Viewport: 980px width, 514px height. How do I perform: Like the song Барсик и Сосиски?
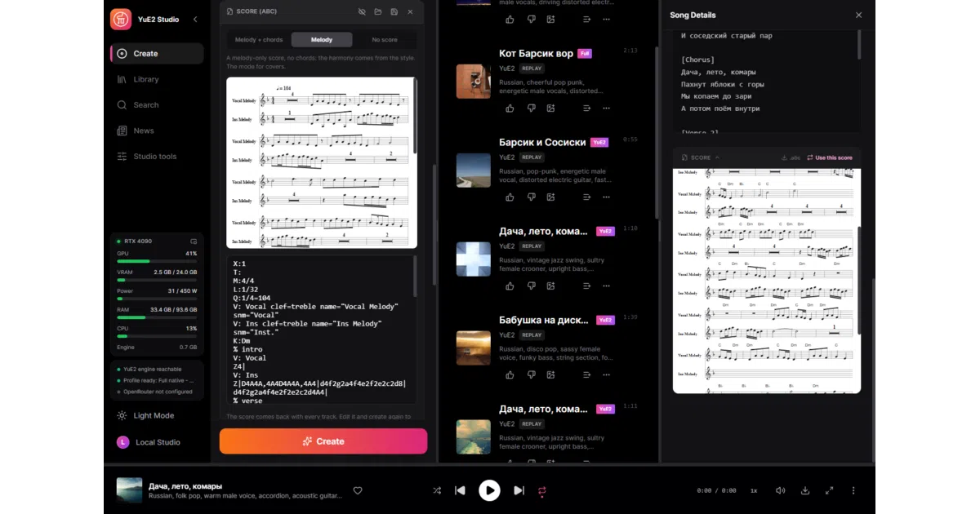510,197
